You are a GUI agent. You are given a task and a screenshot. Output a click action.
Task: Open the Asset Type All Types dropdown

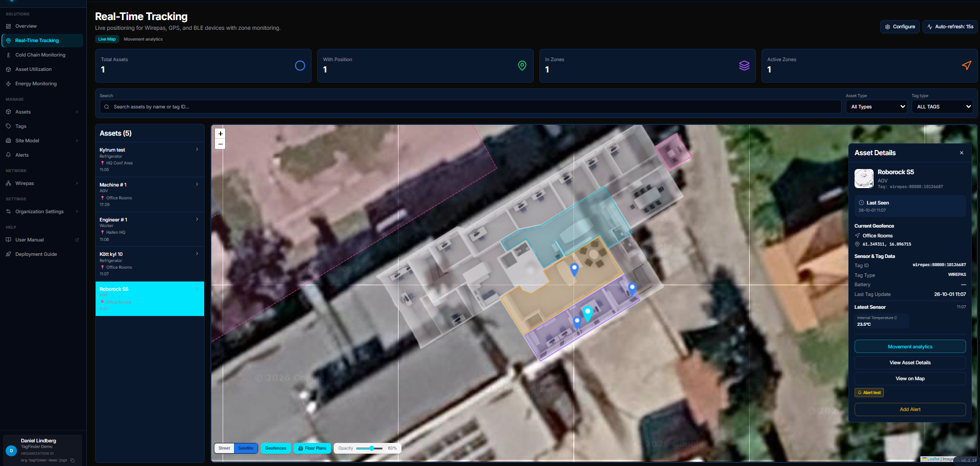[878, 107]
